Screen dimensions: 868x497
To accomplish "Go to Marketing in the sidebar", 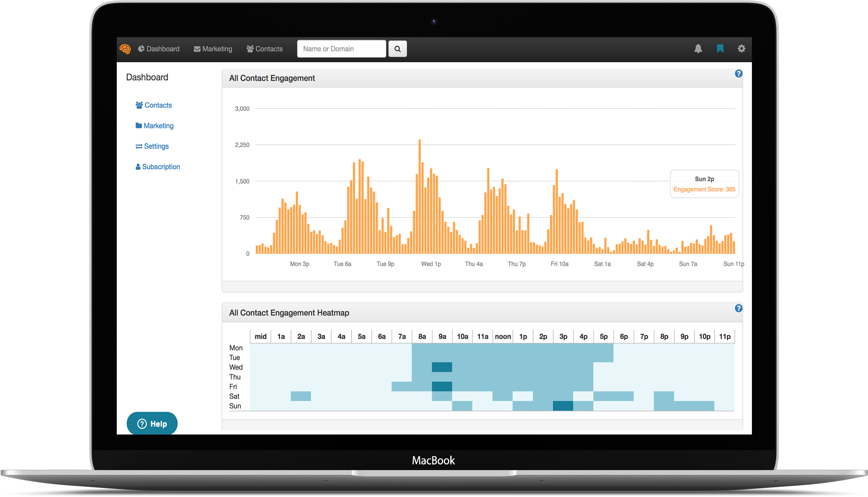I will 155,126.
